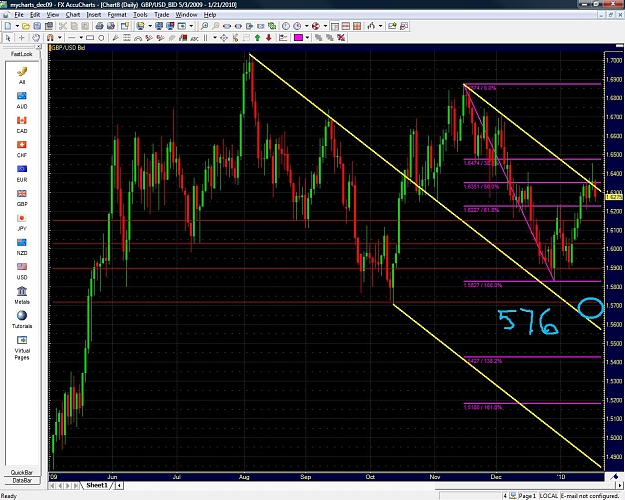Switch to the Sheet1 tab
This screenshot has height=500, width=625.
pyautogui.click(x=97, y=485)
